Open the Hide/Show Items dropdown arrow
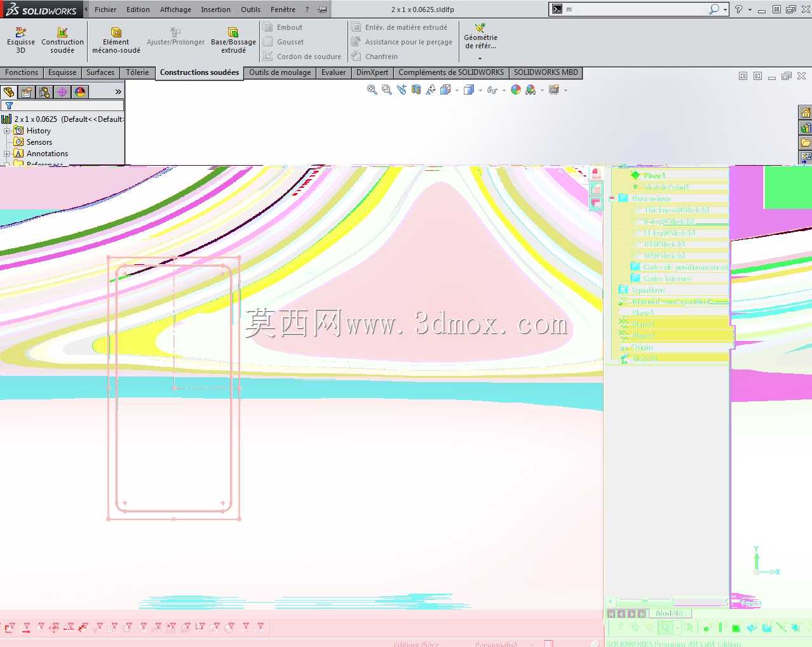The height and width of the screenshot is (647, 812). (504, 90)
